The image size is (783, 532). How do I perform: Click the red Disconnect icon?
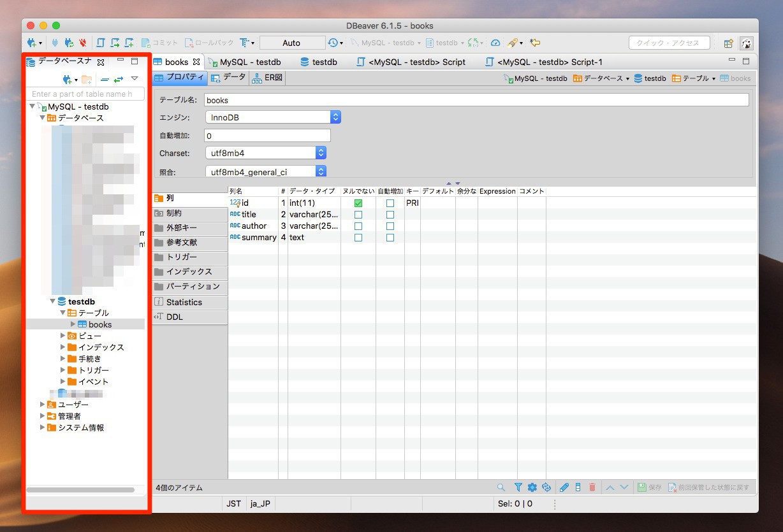click(x=83, y=43)
